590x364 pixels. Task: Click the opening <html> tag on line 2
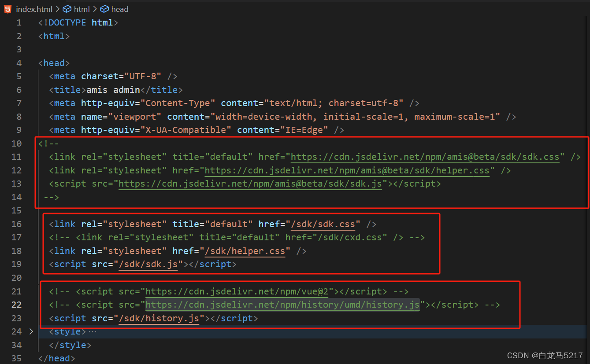click(x=54, y=36)
